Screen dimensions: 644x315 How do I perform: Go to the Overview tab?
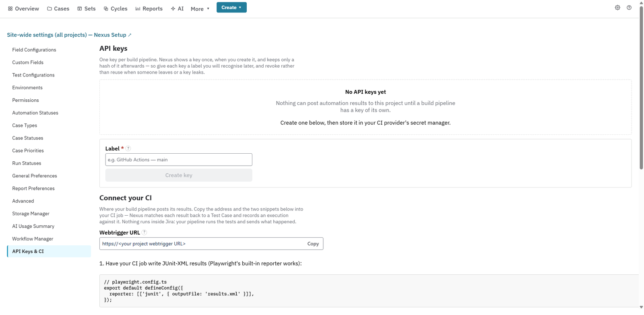(23, 9)
